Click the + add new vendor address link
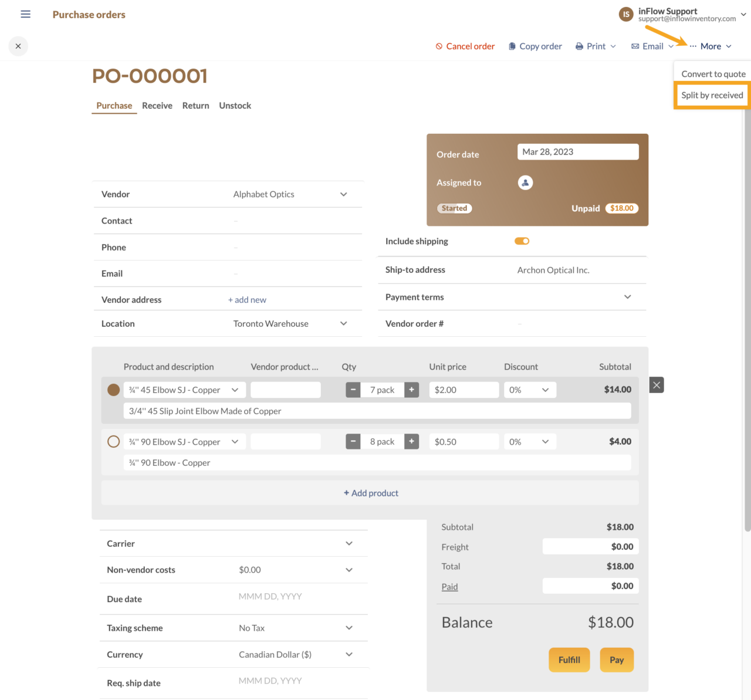Screen dimensions: 751x700 coord(247,300)
